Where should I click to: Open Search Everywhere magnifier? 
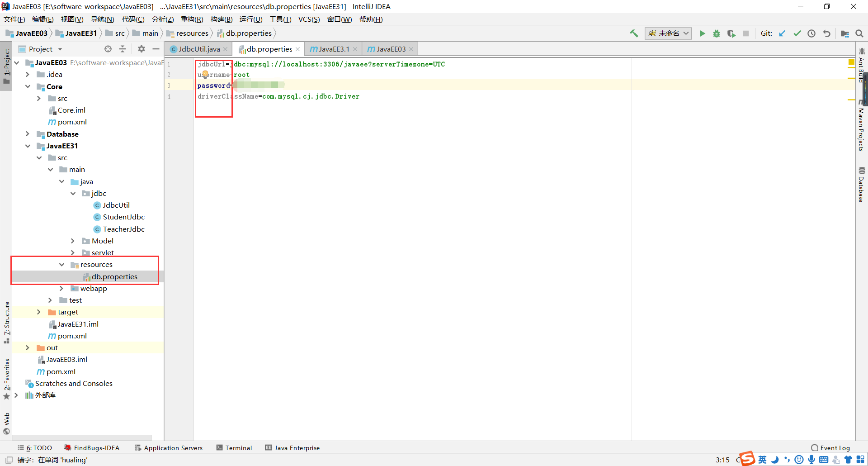tap(859, 33)
